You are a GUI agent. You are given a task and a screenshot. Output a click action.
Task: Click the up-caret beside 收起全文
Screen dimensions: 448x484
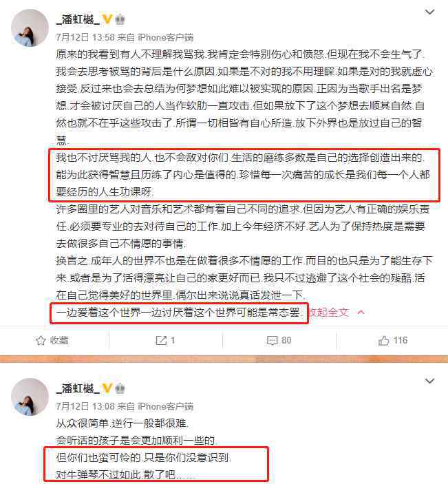(x=361, y=312)
